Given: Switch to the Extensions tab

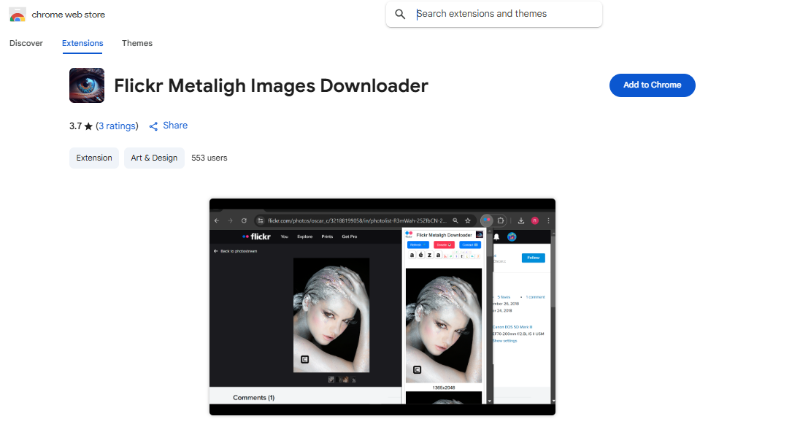Looking at the screenshot, I should click(83, 43).
